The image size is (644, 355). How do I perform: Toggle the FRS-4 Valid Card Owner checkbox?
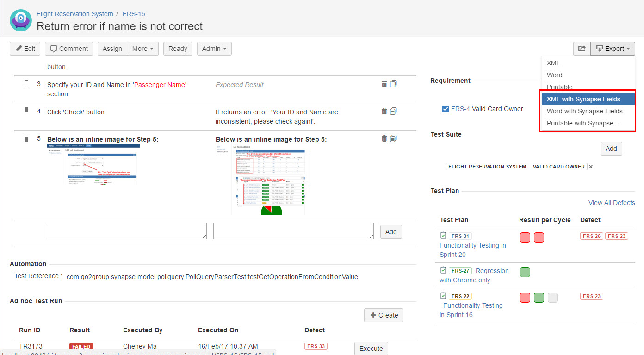(446, 109)
